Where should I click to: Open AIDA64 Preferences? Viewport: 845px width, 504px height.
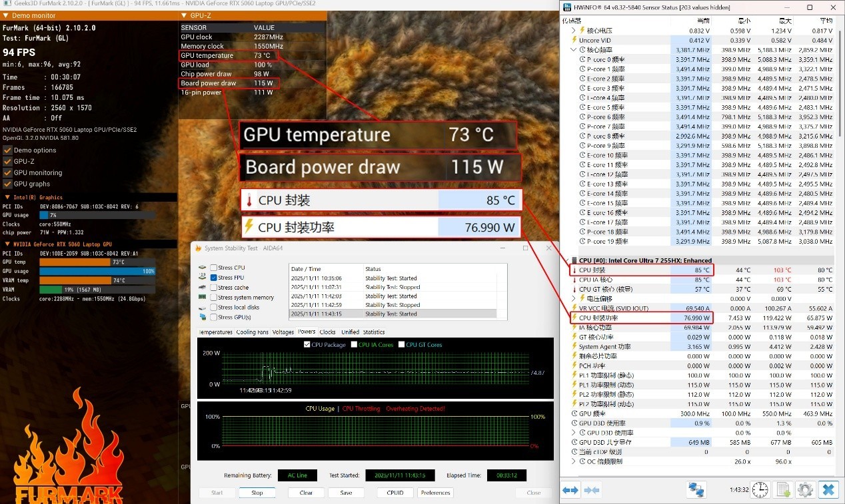(434, 493)
